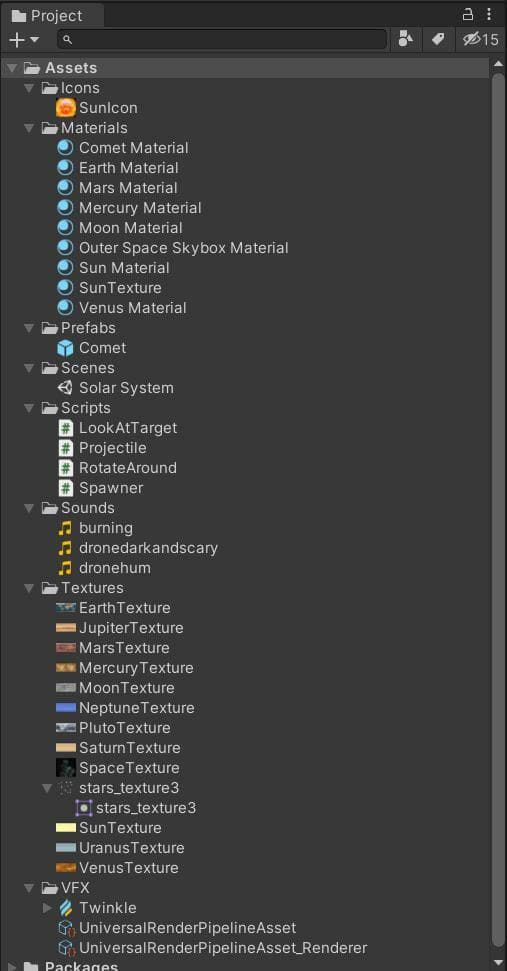
Task: Select the UniversalRenderPipelineAsset_Renderer item
Action: (213, 948)
